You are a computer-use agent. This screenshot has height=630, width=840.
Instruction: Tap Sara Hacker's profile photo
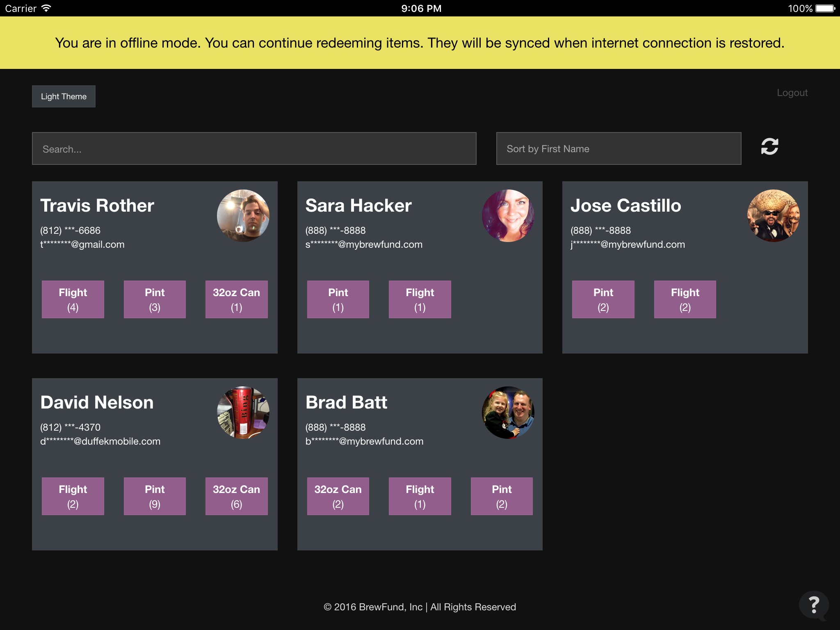point(508,216)
